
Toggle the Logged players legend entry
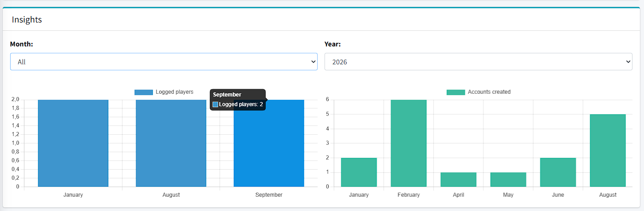[164, 92]
